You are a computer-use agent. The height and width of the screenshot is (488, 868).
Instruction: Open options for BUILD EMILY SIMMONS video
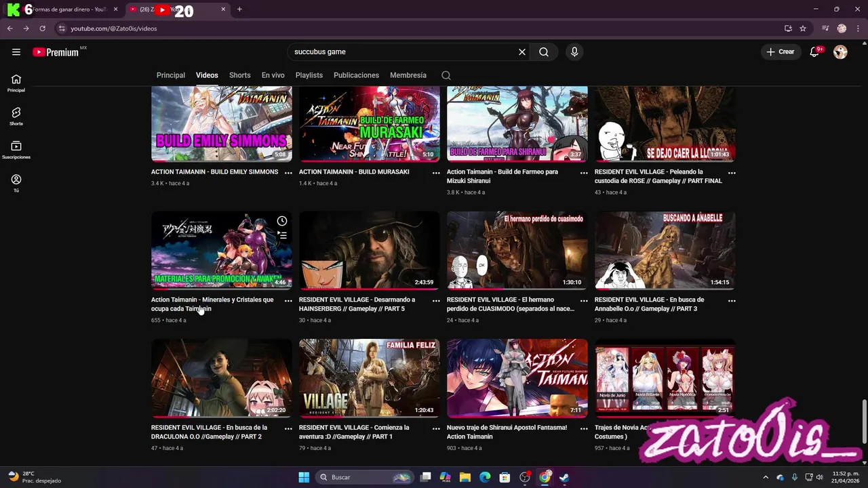(288, 173)
